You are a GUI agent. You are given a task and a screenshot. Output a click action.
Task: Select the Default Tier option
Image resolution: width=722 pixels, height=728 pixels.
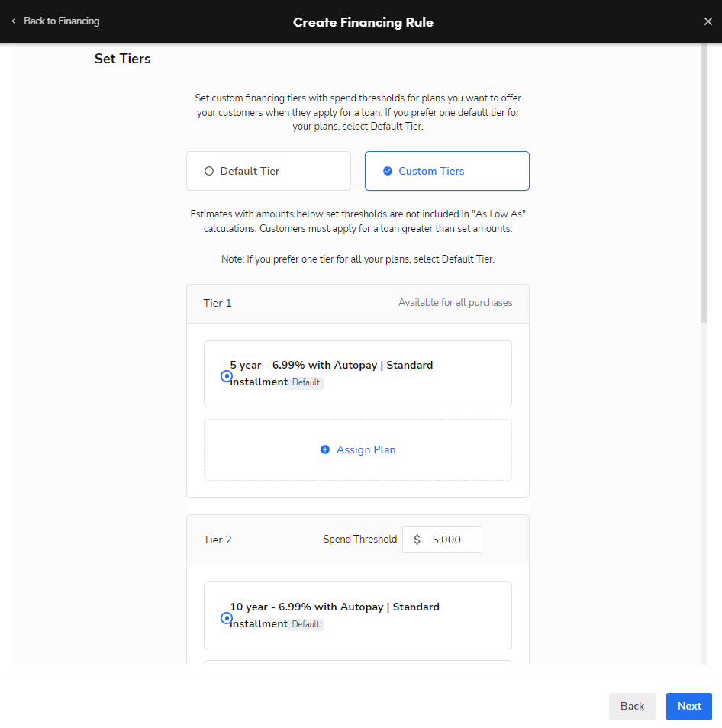coord(269,171)
